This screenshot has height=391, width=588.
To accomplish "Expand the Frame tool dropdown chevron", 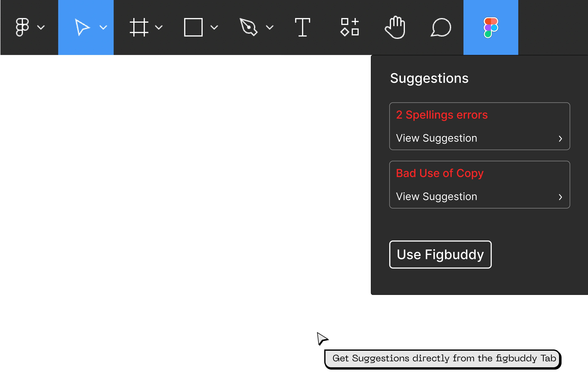I will tap(159, 27).
